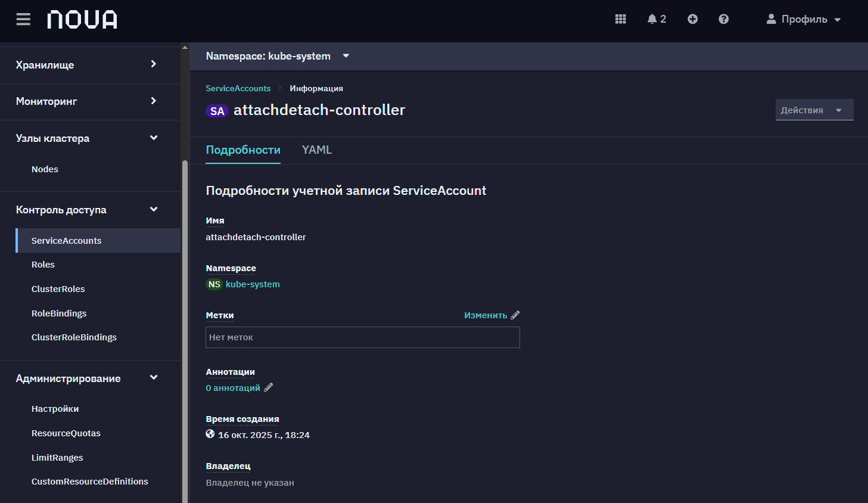Click the Владелец не указан text

(x=250, y=483)
